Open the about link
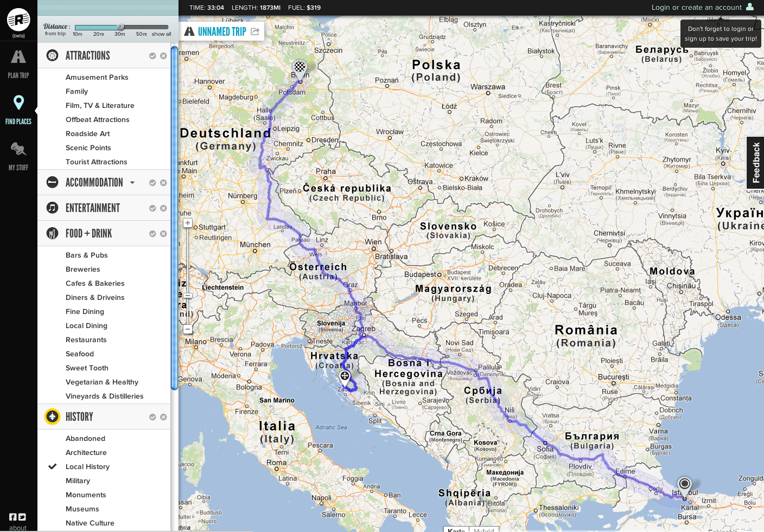This screenshot has width=764, height=532. 18,528
